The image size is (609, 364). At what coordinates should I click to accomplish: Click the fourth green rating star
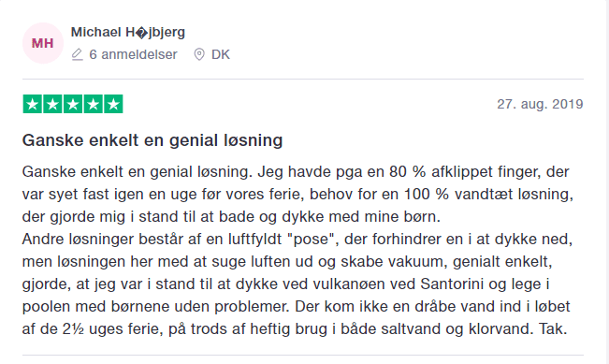tap(94, 104)
